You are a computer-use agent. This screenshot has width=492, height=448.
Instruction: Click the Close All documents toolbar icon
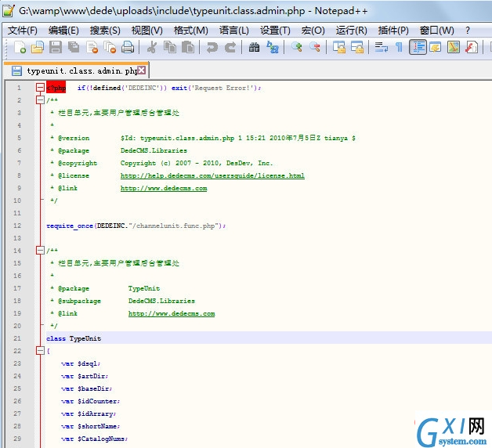[110, 47]
